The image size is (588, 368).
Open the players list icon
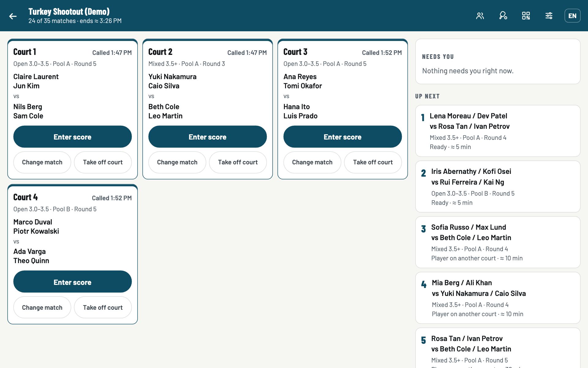(480, 16)
